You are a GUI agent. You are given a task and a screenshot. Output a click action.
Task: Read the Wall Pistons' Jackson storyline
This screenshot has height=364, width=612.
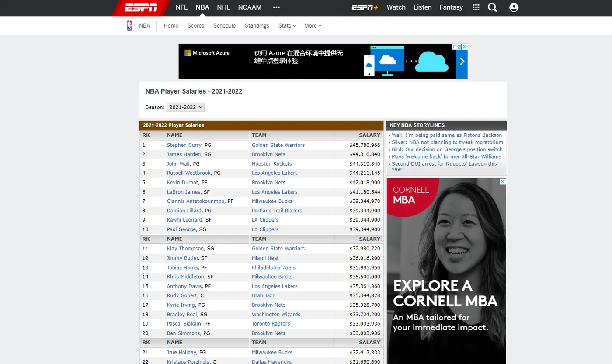click(x=447, y=135)
